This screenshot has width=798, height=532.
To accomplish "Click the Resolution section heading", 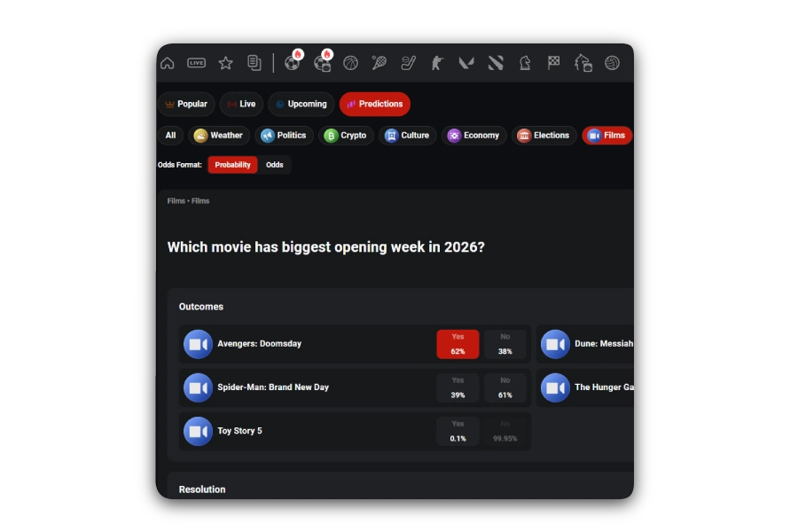I will 202,489.
